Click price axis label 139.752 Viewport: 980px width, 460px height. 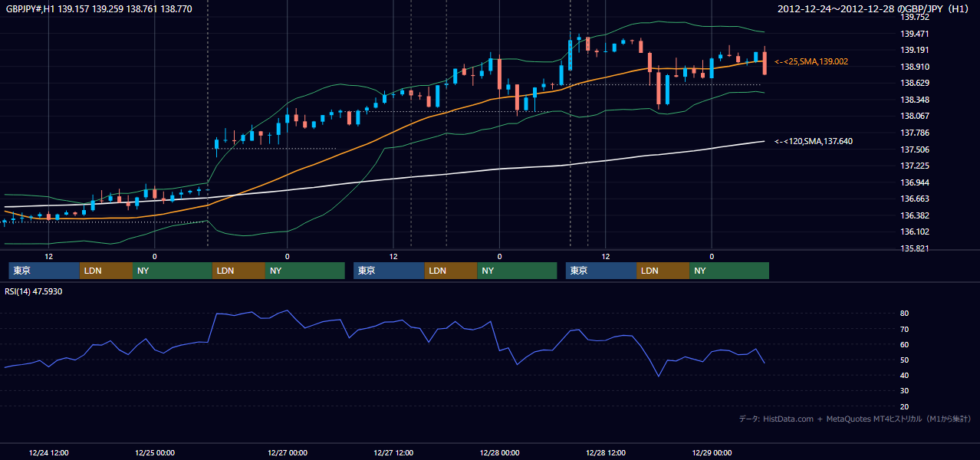coord(915,17)
